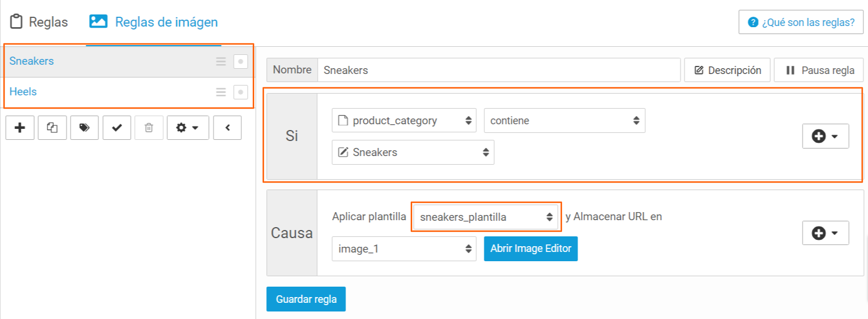Open the Abrir Image Editor button
The width and height of the screenshot is (868, 319).
tap(531, 248)
